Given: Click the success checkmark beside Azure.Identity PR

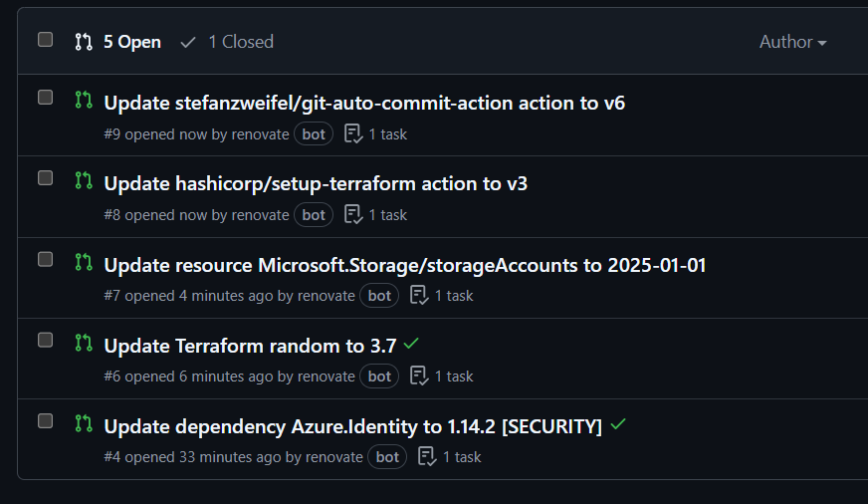Looking at the screenshot, I should click(x=618, y=424).
